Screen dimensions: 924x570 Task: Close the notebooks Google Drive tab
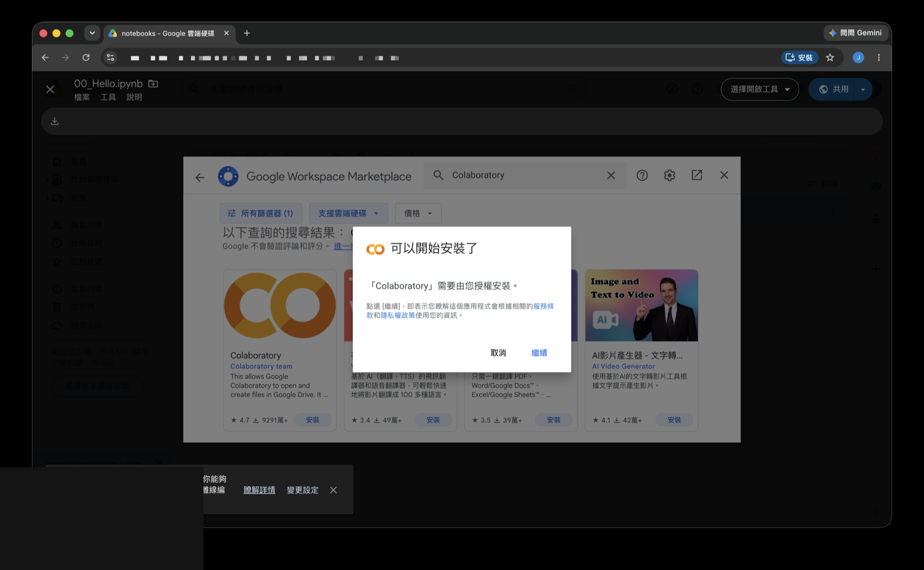coord(226,33)
